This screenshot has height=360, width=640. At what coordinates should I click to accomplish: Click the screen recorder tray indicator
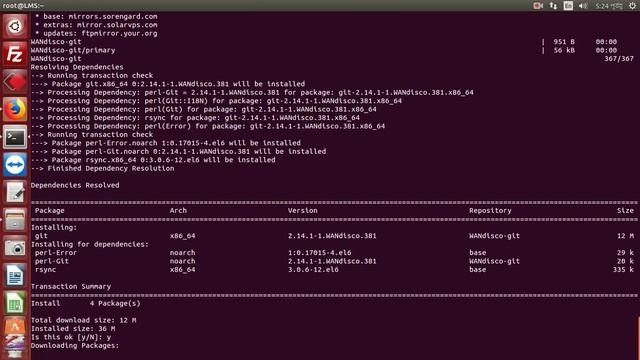538,6
